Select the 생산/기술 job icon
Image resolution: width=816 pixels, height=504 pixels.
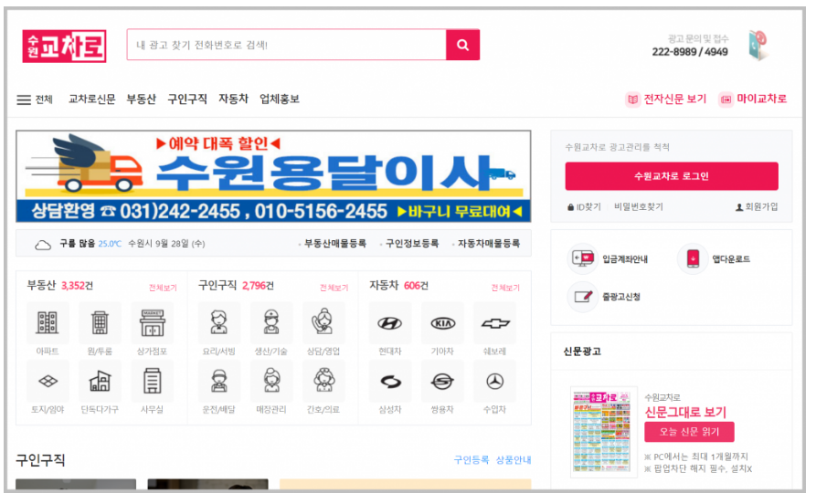tap(271, 323)
